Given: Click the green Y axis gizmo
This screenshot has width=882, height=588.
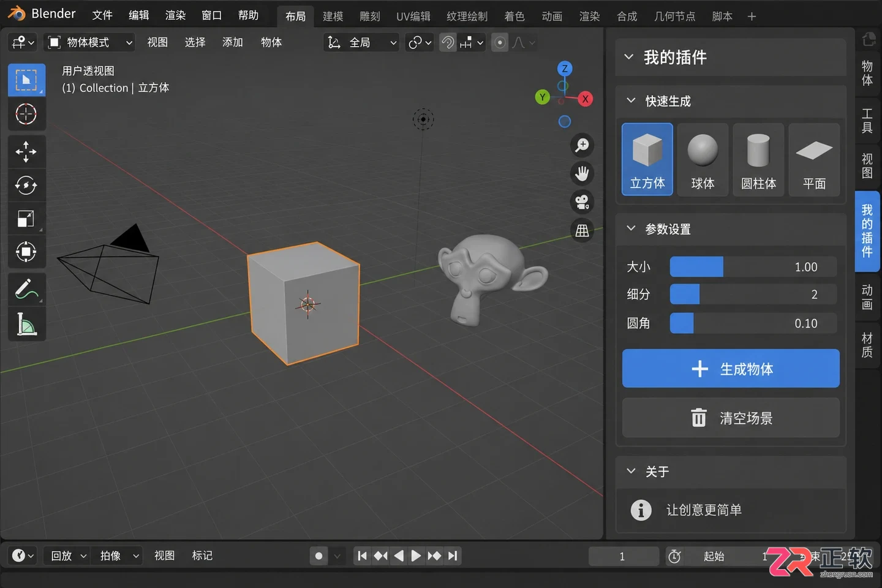Looking at the screenshot, I should pyautogui.click(x=542, y=97).
